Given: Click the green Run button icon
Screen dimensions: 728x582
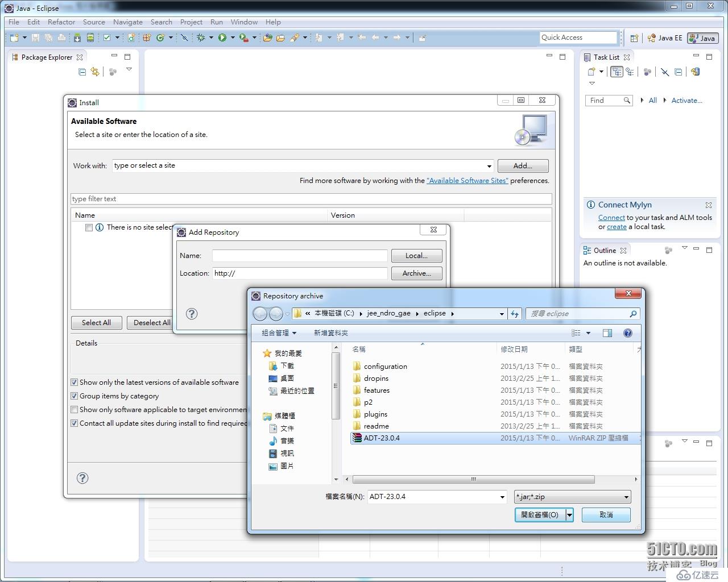Looking at the screenshot, I should (222, 38).
